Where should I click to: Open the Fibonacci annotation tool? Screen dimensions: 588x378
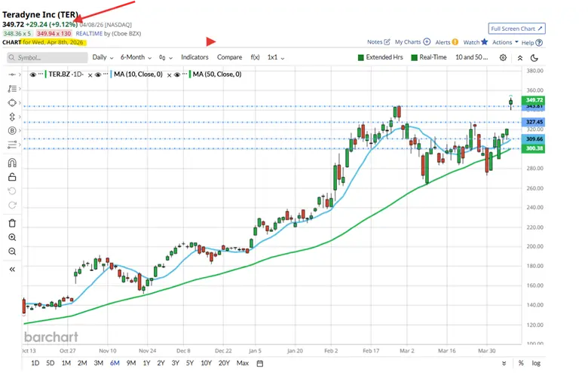(12, 89)
